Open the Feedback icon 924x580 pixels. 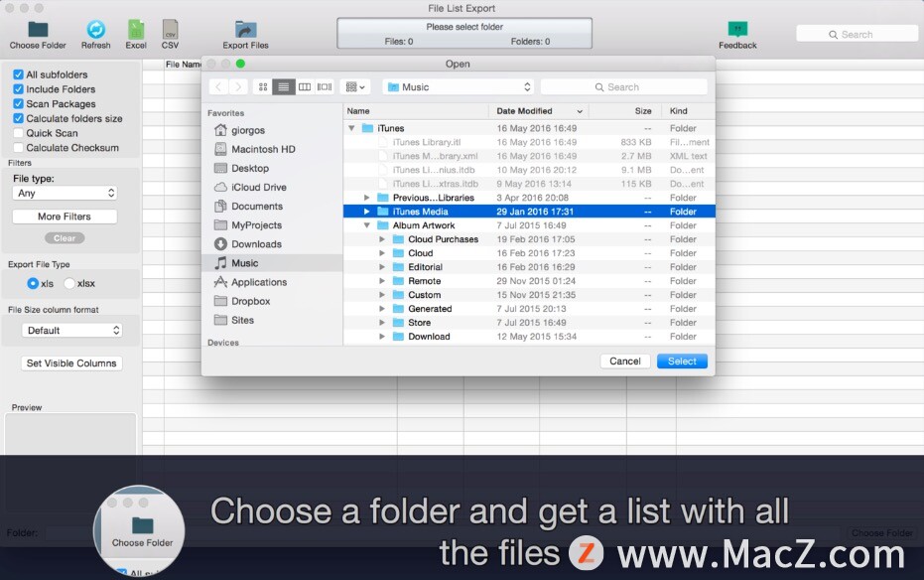click(x=737, y=35)
